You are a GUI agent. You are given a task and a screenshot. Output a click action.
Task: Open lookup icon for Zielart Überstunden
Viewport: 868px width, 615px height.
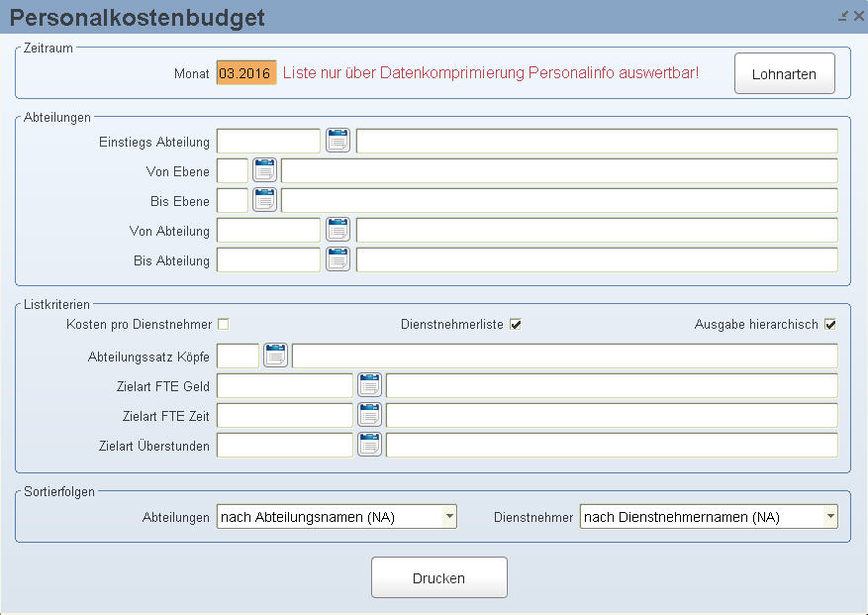point(370,446)
